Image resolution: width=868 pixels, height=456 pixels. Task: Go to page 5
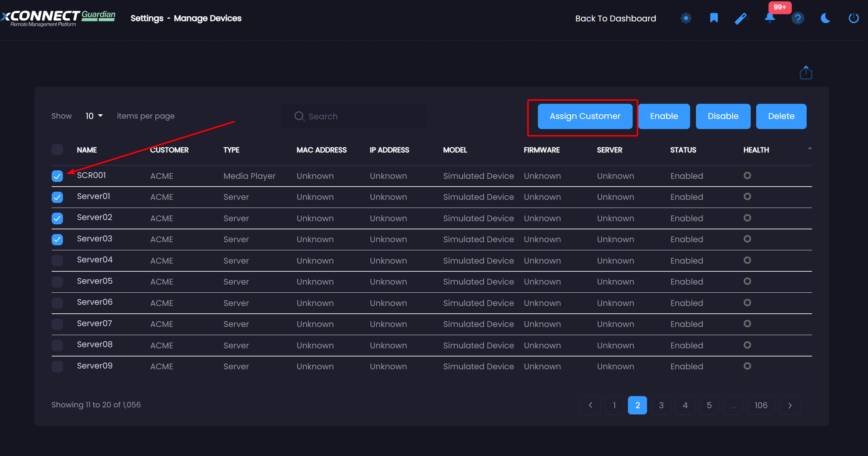coord(709,405)
